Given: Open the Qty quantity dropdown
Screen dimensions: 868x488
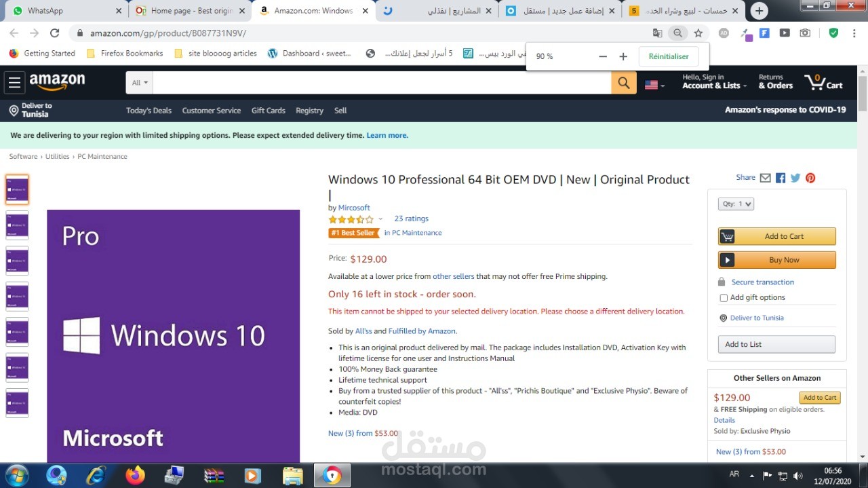Looking at the screenshot, I should [x=736, y=204].
